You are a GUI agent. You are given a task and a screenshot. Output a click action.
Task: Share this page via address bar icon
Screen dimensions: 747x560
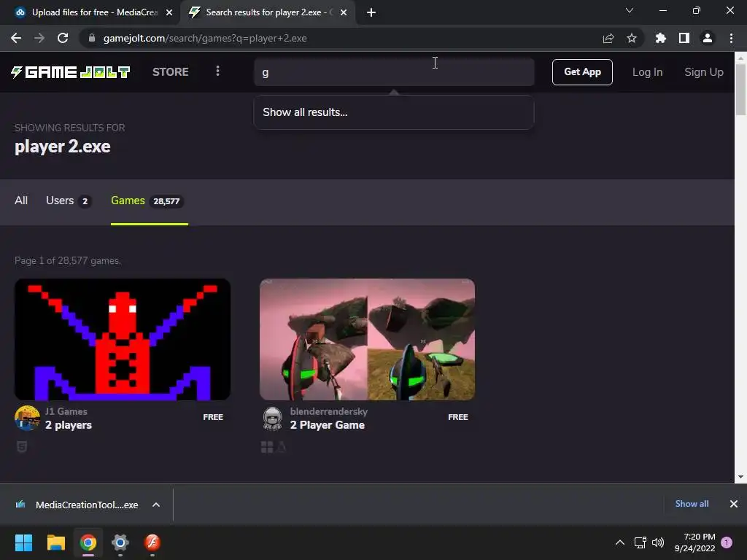click(608, 38)
